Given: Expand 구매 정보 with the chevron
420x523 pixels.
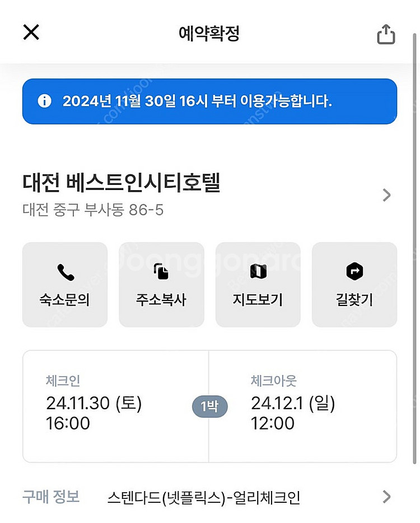Looking at the screenshot, I should (386, 497).
